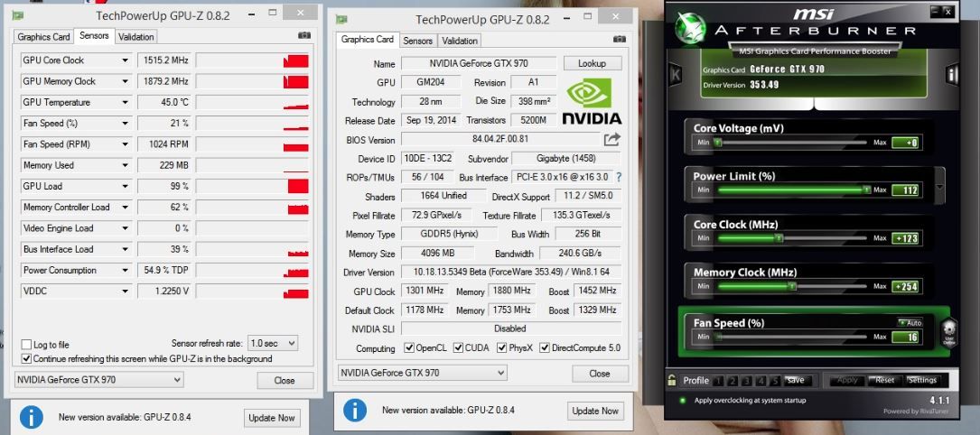
Task: Open Afterburner Settings
Action: (x=922, y=380)
